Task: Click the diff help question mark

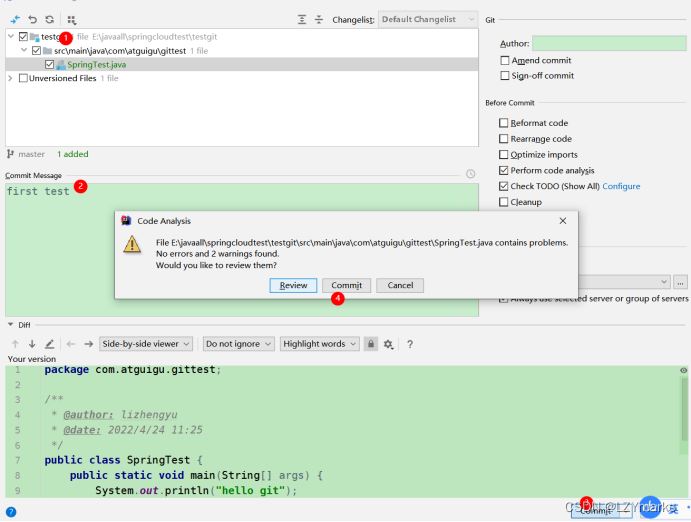Action: coord(410,344)
